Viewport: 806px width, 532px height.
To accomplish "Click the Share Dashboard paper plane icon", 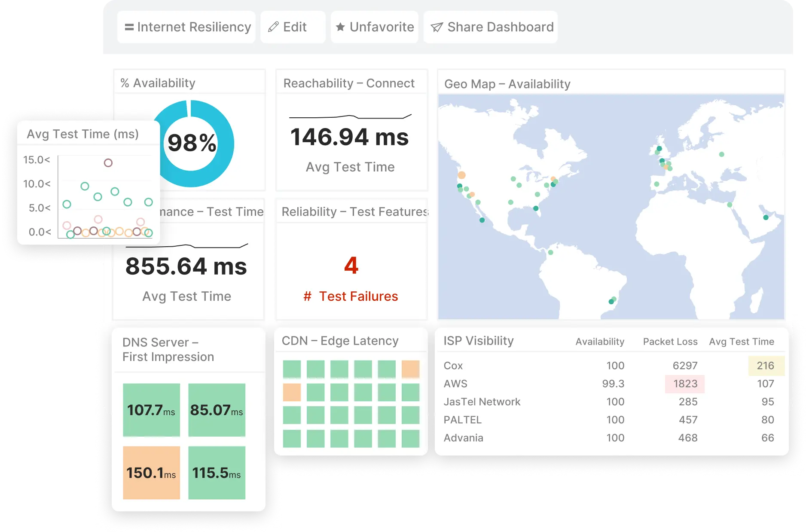I will 437,27.
